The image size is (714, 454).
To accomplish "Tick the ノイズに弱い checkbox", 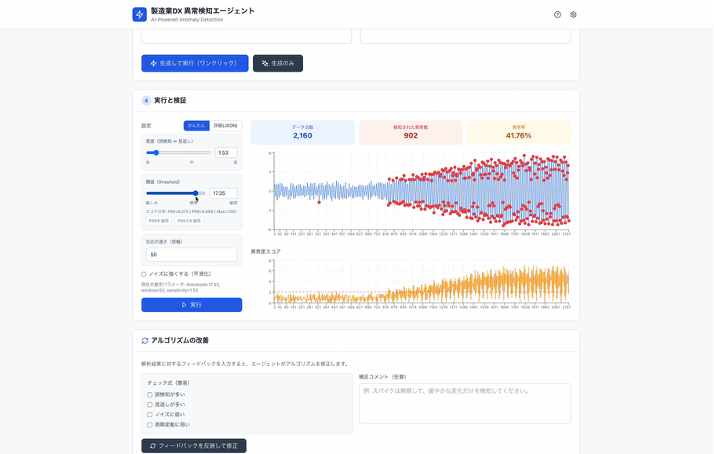I will tap(150, 414).
